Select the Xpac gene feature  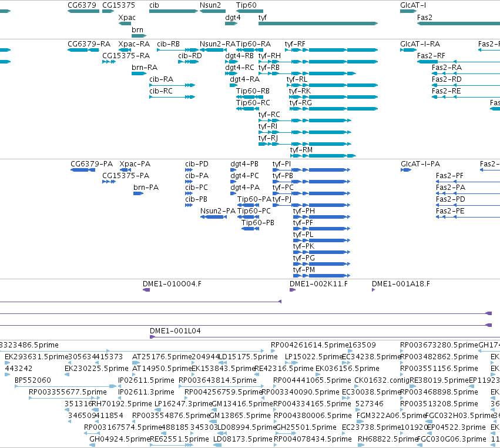pyautogui.click(x=125, y=24)
